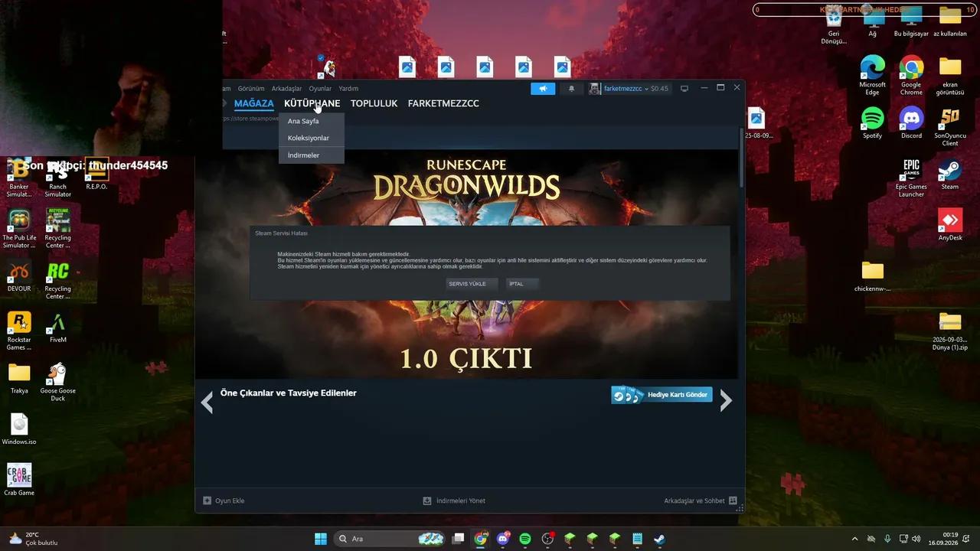Select the ekran görüntüsü folder

tap(950, 76)
